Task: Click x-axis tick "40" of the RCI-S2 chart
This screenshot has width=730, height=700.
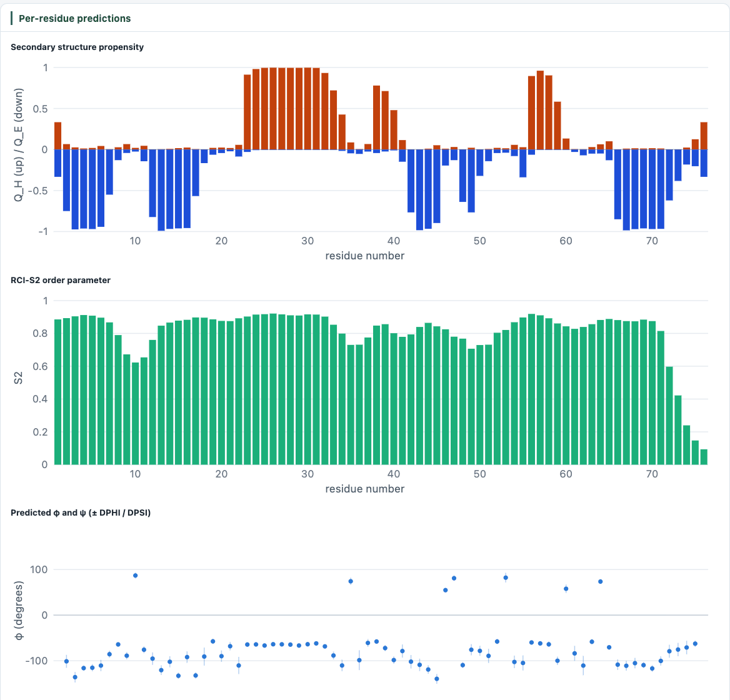Action: [x=393, y=474]
